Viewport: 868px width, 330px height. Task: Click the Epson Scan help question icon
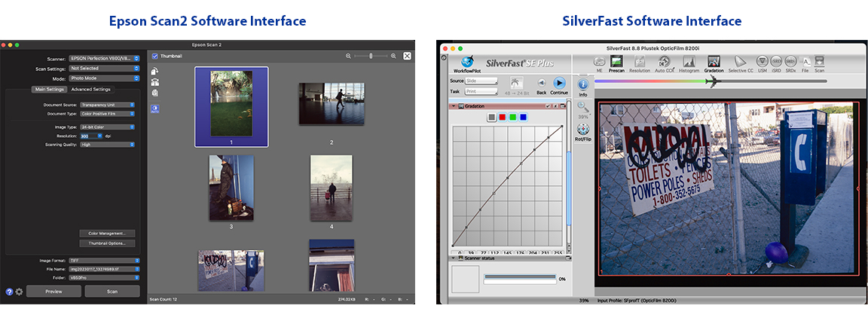9,292
